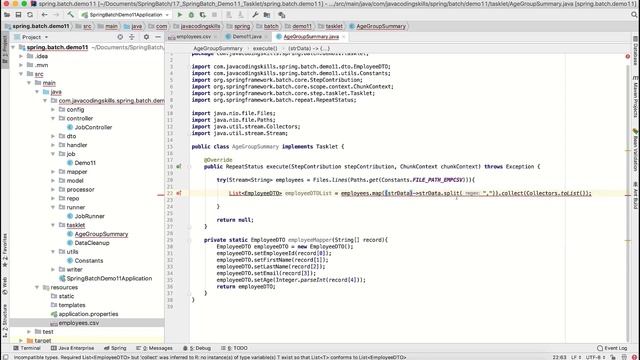Image resolution: width=640 pixels, height=360 pixels.
Task: Toggle the read-only lock icon in the status bar
Action: click(613, 357)
